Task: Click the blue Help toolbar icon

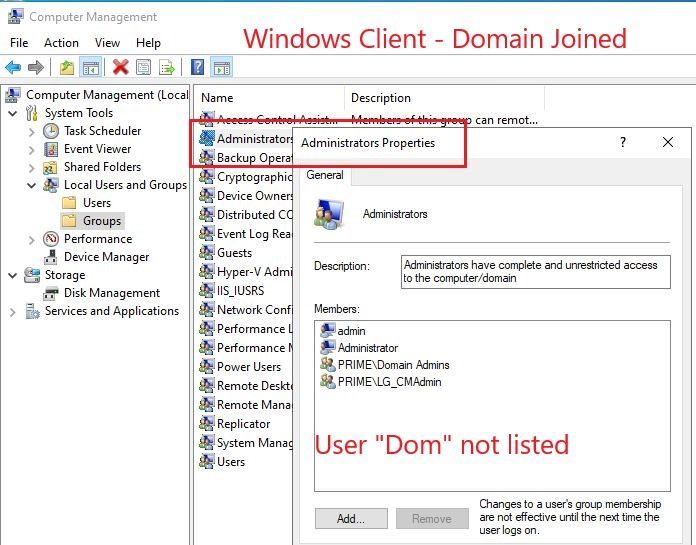Action: [x=198, y=67]
